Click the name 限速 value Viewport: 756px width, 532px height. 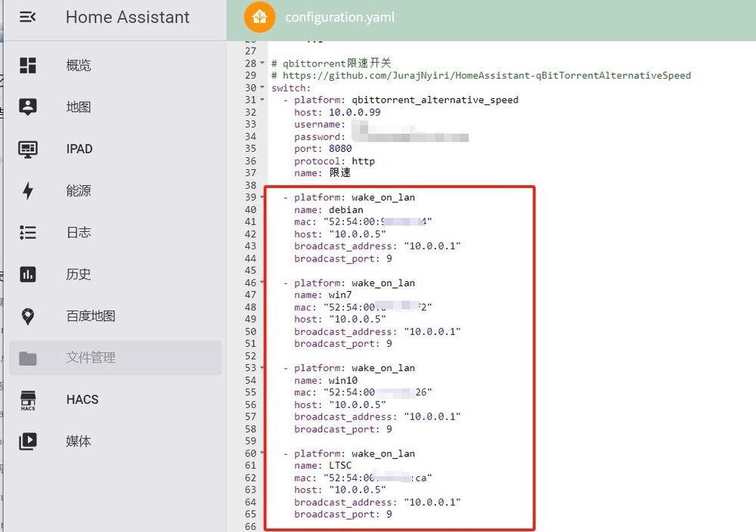pyautogui.click(x=340, y=172)
